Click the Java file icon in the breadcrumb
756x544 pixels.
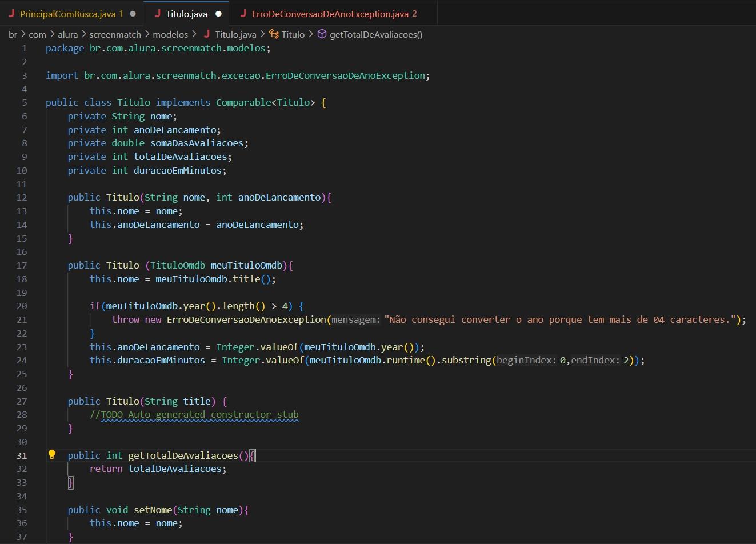pyautogui.click(x=207, y=34)
